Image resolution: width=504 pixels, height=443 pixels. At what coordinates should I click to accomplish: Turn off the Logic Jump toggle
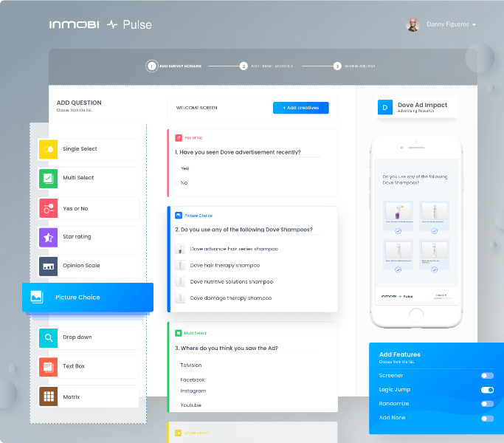[487, 390]
